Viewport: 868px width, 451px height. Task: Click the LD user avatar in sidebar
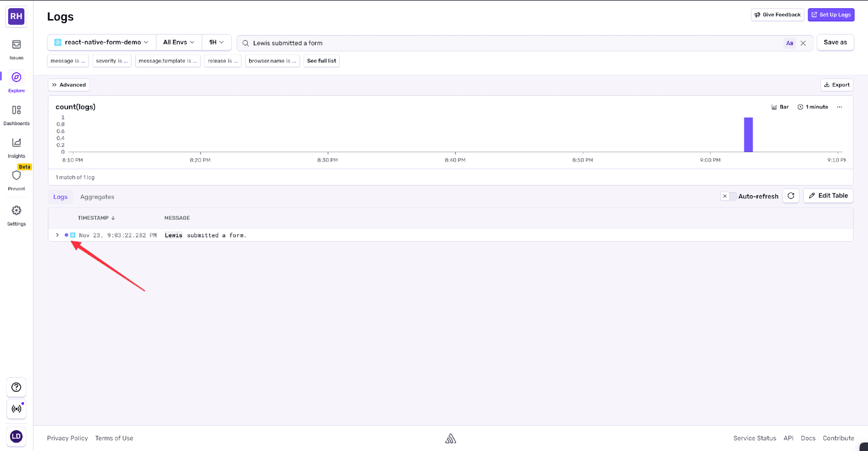tap(16, 436)
